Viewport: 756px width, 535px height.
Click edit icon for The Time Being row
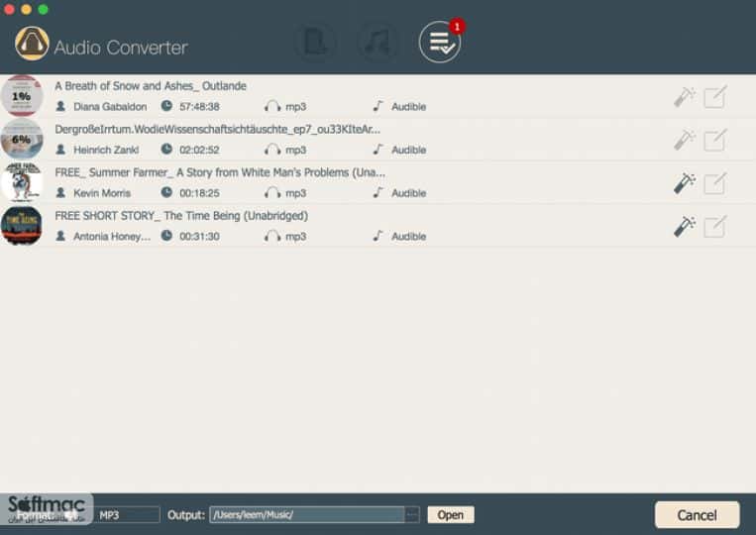[715, 227]
